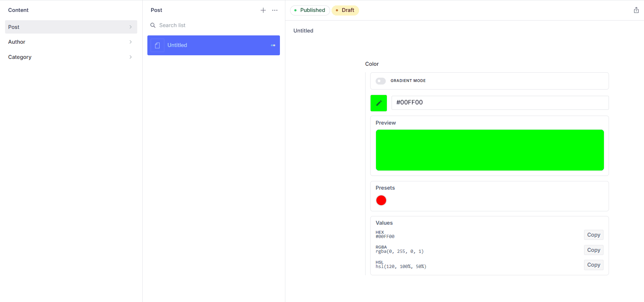
Task: Click the search magnifier icon
Action: tap(153, 25)
